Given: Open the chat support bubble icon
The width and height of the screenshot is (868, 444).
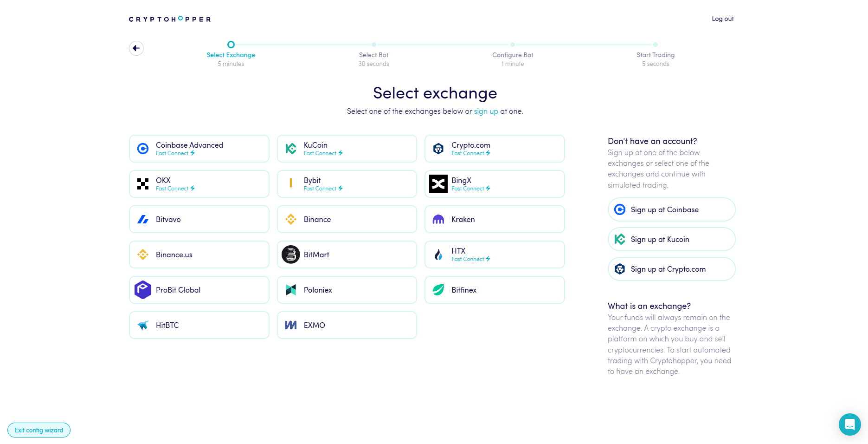Looking at the screenshot, I should [x=849, y=424].
